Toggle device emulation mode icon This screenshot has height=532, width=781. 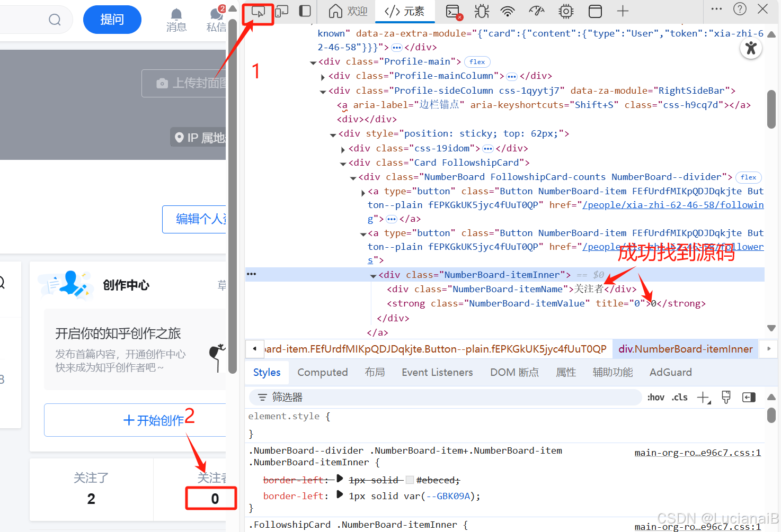281,11
